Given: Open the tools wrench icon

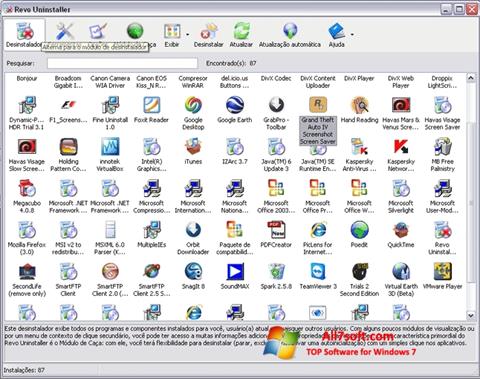Looking at the screenshot, I should (65, 32).
